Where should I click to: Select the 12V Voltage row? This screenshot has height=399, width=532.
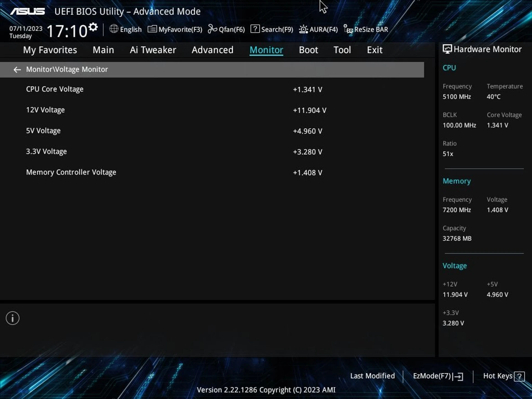[212, 110]
